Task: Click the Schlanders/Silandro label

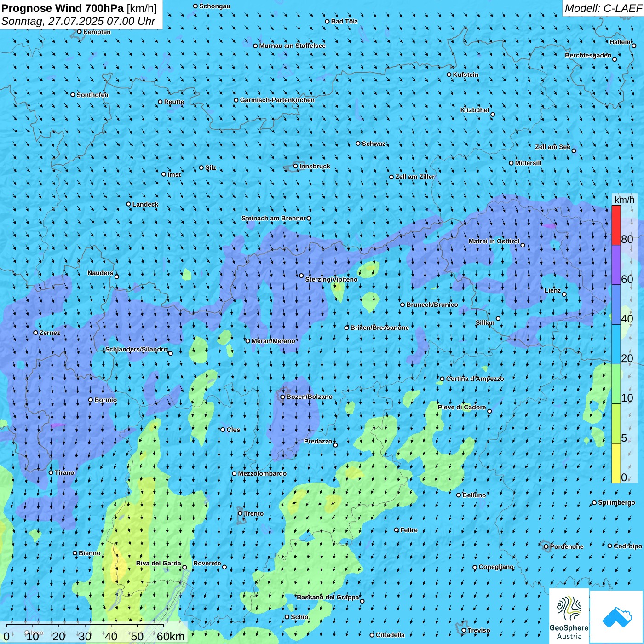Action: pos(136,349)
